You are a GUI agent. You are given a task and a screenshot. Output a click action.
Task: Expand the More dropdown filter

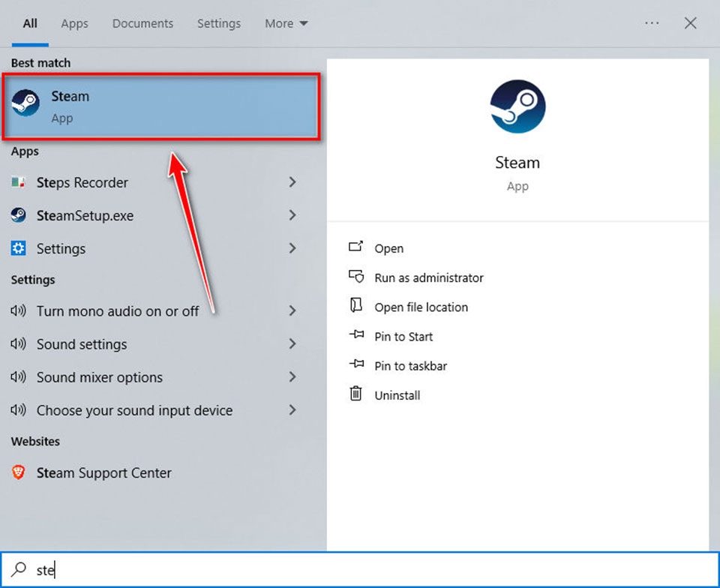coord(286,23)
